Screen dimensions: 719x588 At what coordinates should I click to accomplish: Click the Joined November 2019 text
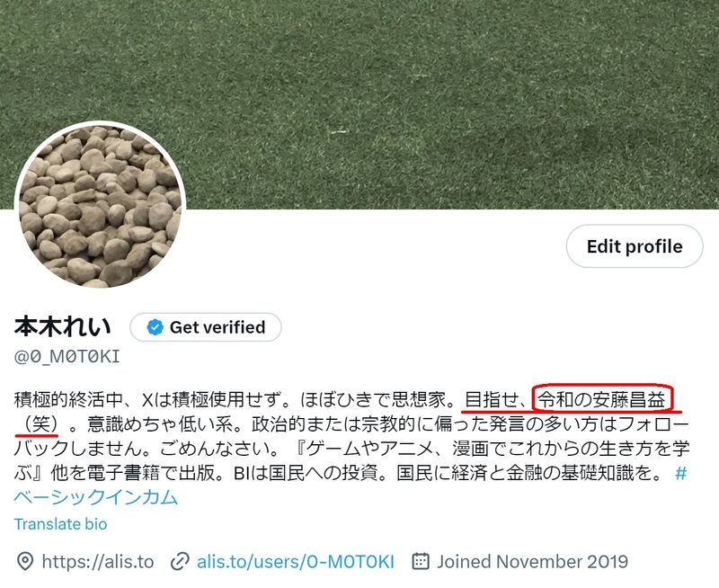[532, 561]
